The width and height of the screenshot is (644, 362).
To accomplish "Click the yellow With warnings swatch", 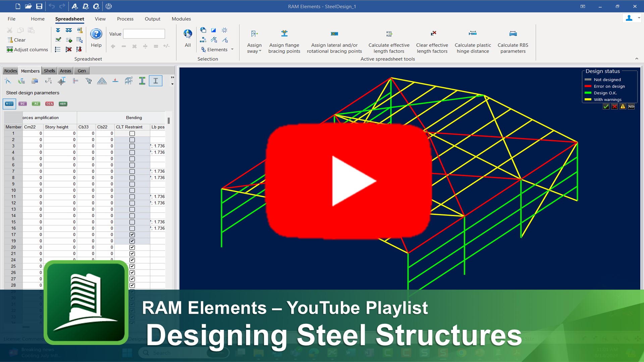I will (x=588, y=100).
